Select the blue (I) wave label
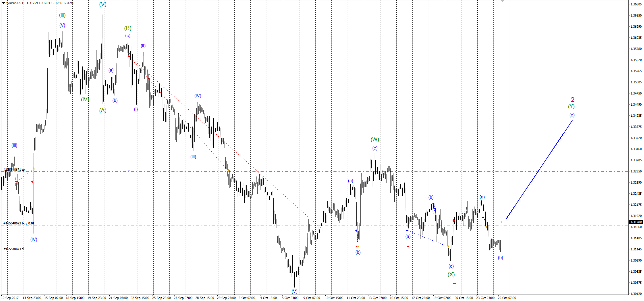This screenshot has height=301, width=644. coord(136,109)
